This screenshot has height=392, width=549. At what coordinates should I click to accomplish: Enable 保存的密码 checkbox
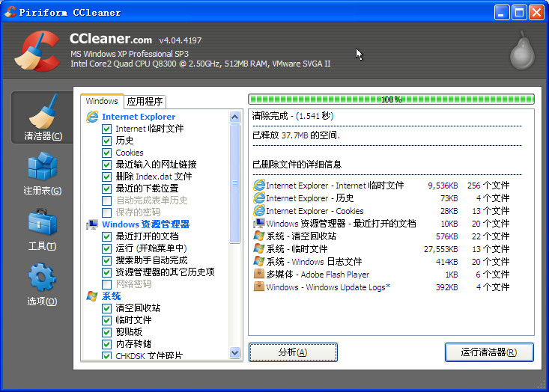click(107, 212)
